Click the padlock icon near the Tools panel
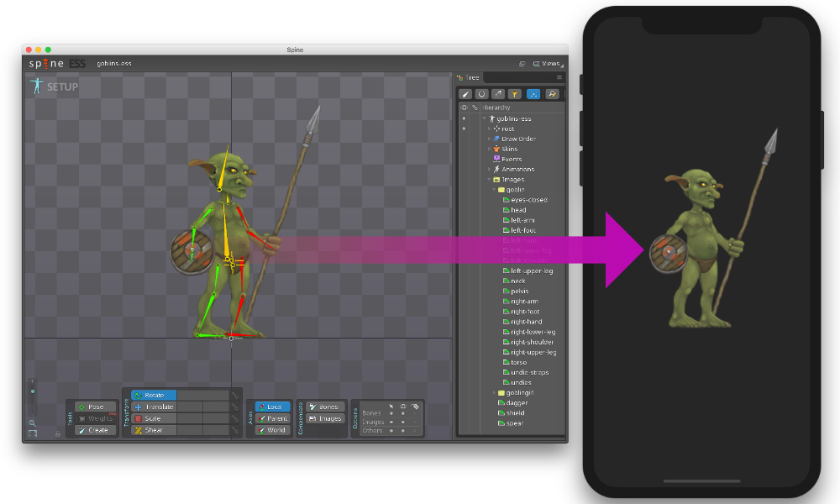 (58, 433)
